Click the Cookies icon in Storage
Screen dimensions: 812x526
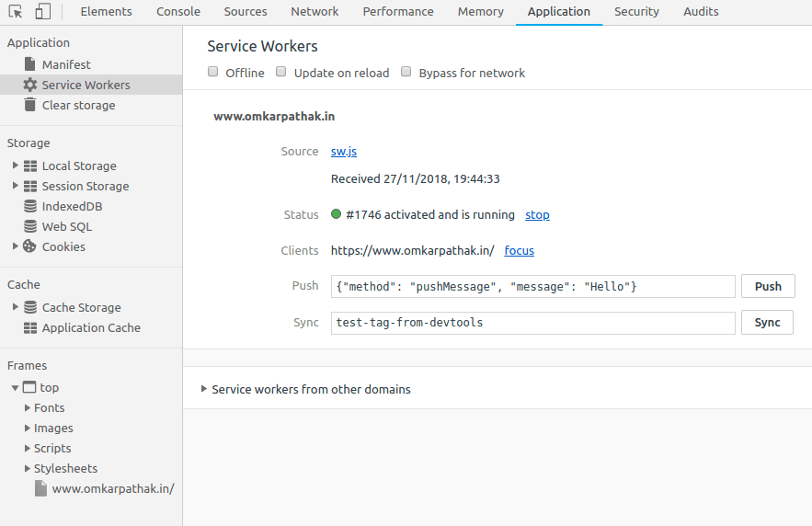[x=29, y=246]
